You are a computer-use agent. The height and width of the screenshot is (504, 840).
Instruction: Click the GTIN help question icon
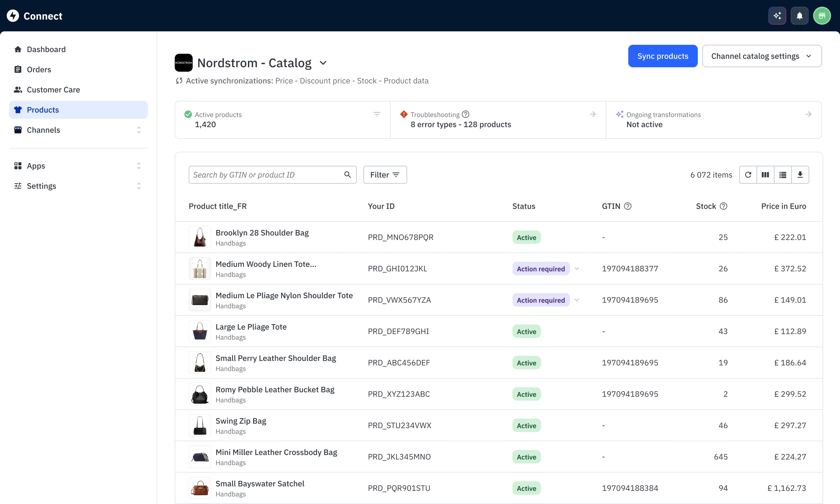click(x=628, y=206)
